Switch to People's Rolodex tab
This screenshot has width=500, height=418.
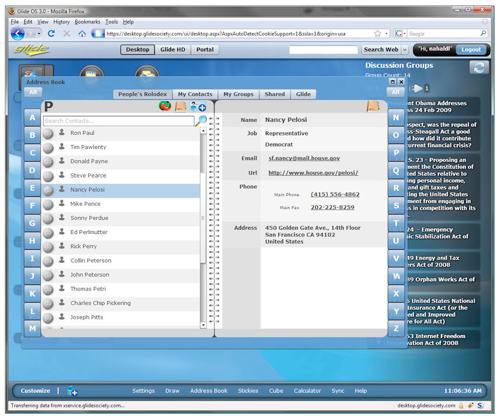(x=143, y=94)
